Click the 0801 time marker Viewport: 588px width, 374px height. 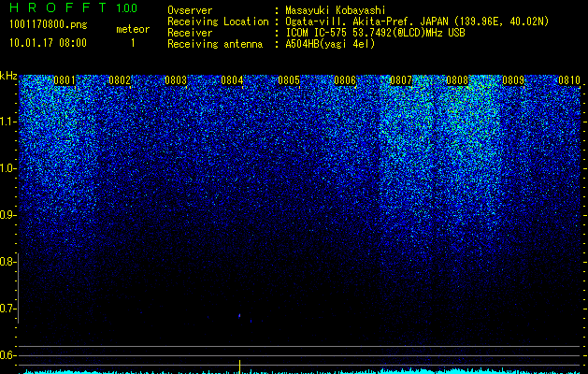(x=65, y=80)
